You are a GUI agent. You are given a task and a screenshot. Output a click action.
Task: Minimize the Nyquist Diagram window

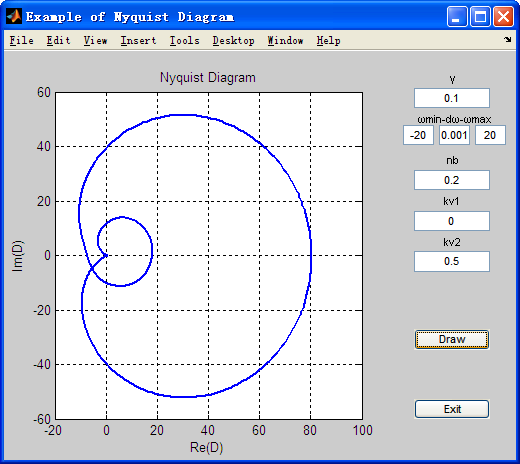point(457,16)
